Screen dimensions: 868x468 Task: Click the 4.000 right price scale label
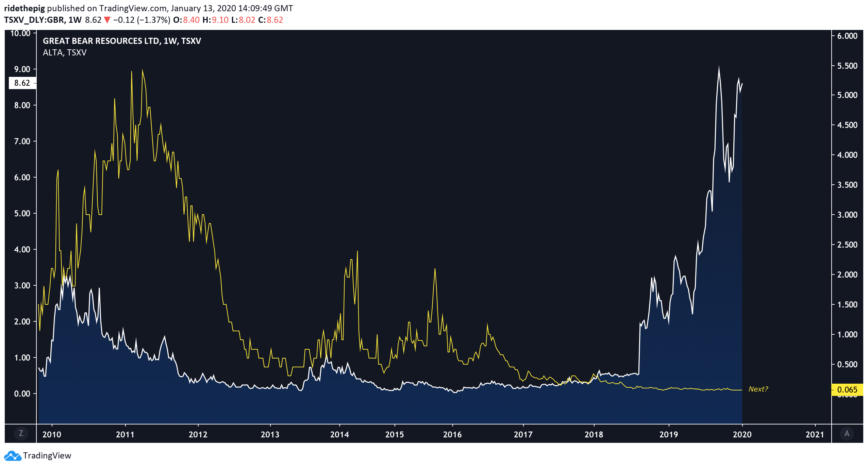click(847, 155)
